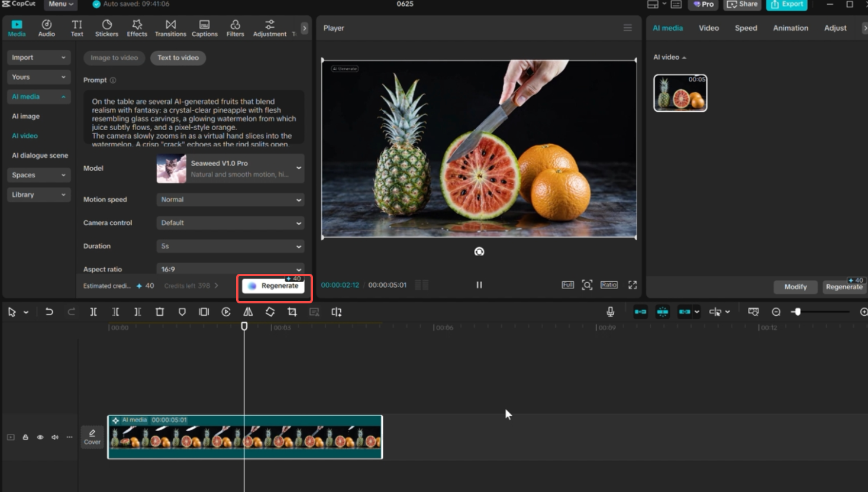The width and height of the screenshot is (868, 492).
Task: Click the voiceover microphone icon
Action: 610,312
